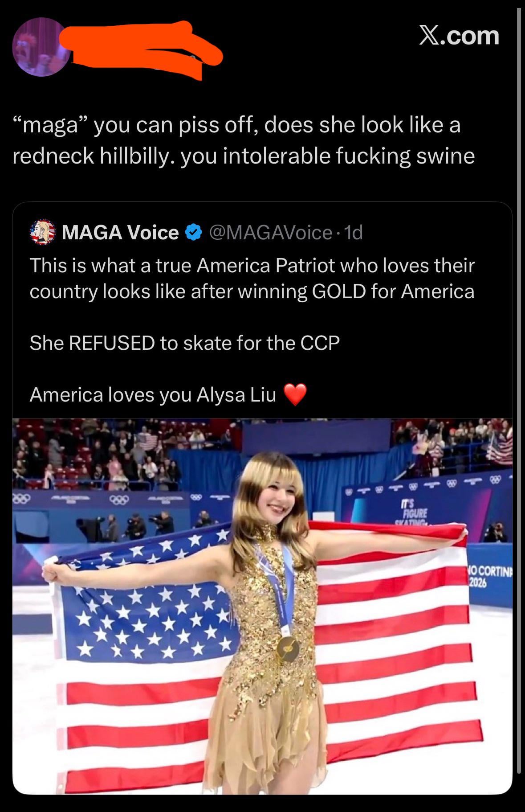Click the MAGA Voice profile avatar
The image size is (525, 812).
(43, 233)
